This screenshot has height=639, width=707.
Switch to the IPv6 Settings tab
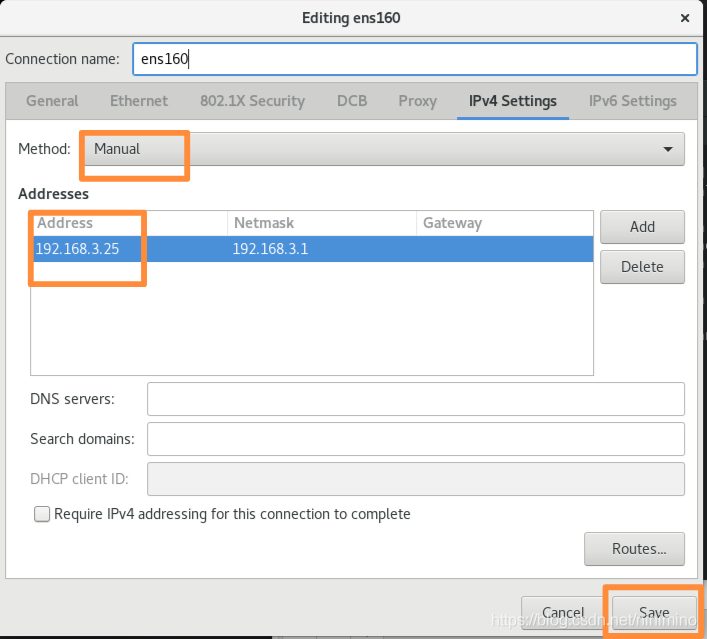click(632, 101)
